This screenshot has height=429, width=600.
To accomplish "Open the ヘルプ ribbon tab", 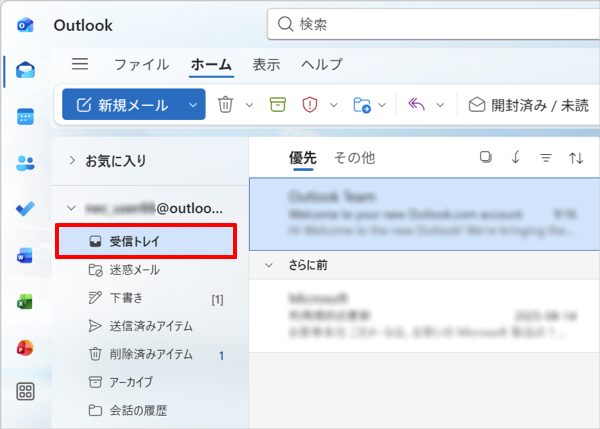I will pos(322,64).
